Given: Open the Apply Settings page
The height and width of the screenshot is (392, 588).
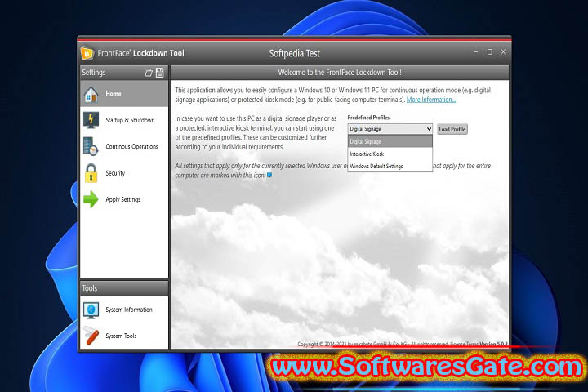Looking at the screenshot, I should (x=124, y=199).
